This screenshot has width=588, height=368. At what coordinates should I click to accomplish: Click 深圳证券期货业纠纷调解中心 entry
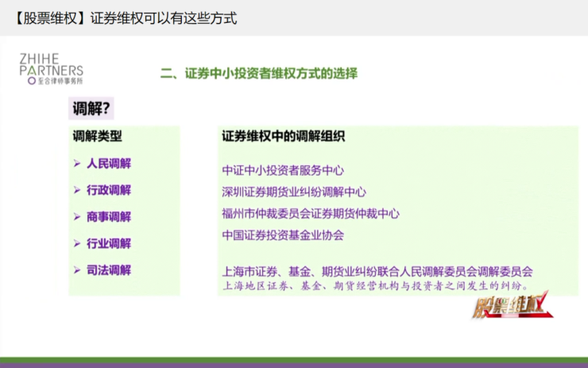tap(294, 192)
